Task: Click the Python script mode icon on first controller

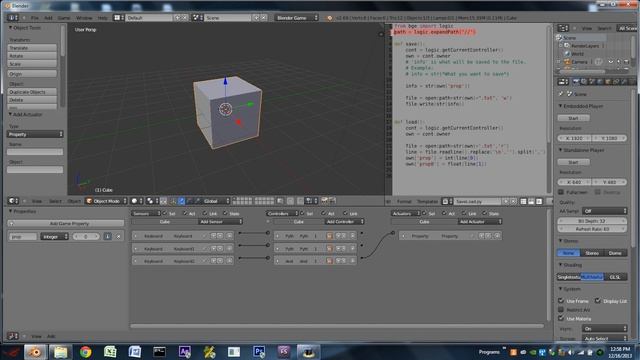Action: coord(329,236)
